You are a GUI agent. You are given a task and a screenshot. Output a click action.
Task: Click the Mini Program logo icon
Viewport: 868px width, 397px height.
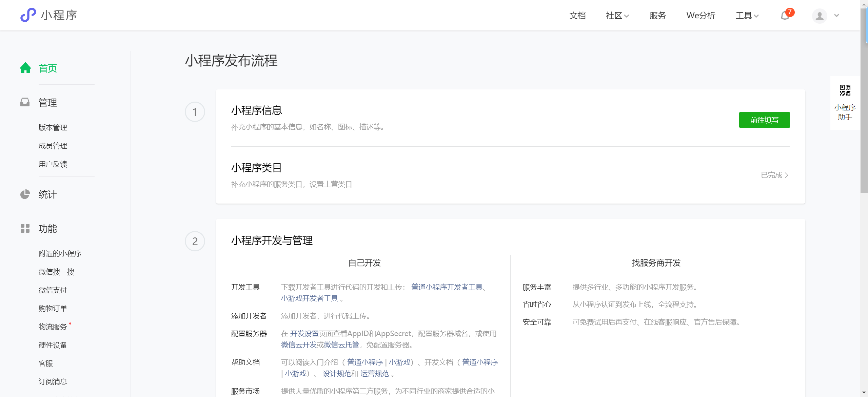tap(28, 15)
